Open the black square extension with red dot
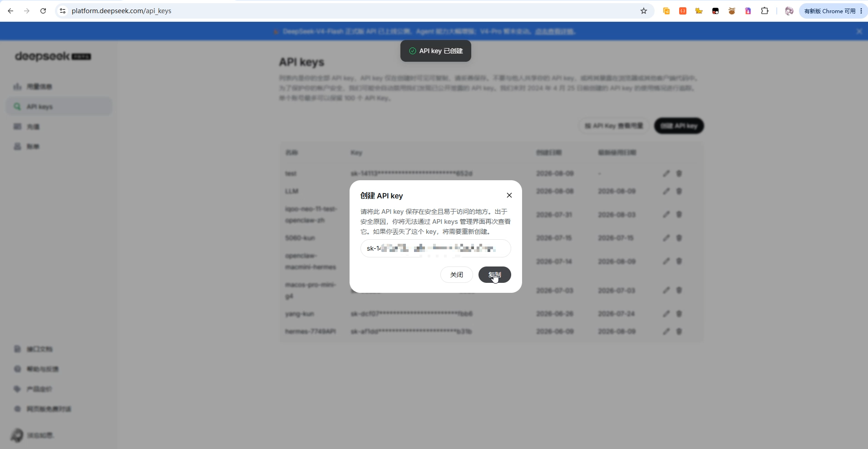This screenshot has height=449, width=868. click(715, 11)
